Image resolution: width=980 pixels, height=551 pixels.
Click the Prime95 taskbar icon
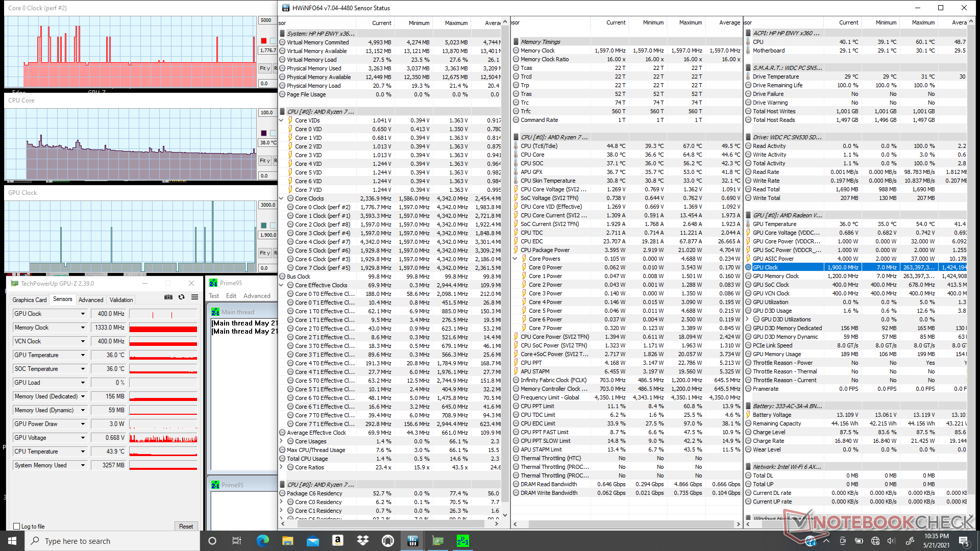pyautogui.click(x=462, y=541)
